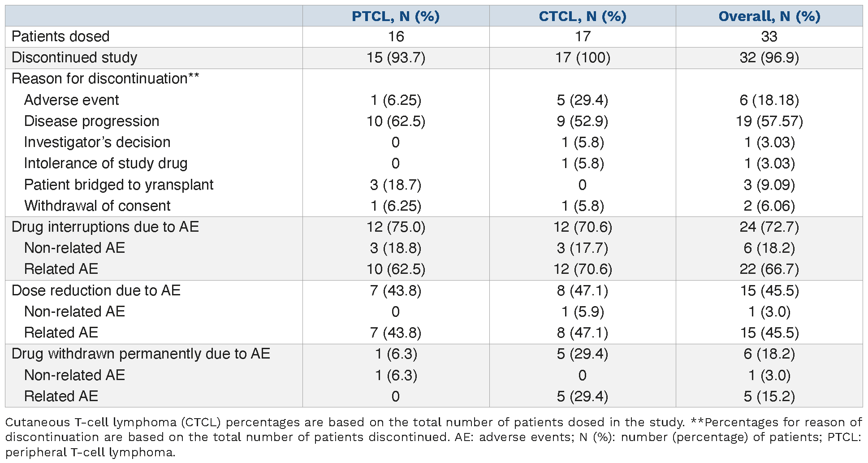Image resolution: width=868 pixels, height=463 pixels.
Task: Click the PTCL, N (%) column header
Action: tap(396, 16)
